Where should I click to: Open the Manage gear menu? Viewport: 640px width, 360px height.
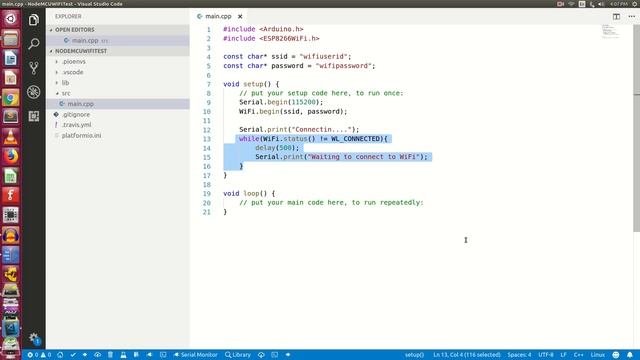(34, 338)
